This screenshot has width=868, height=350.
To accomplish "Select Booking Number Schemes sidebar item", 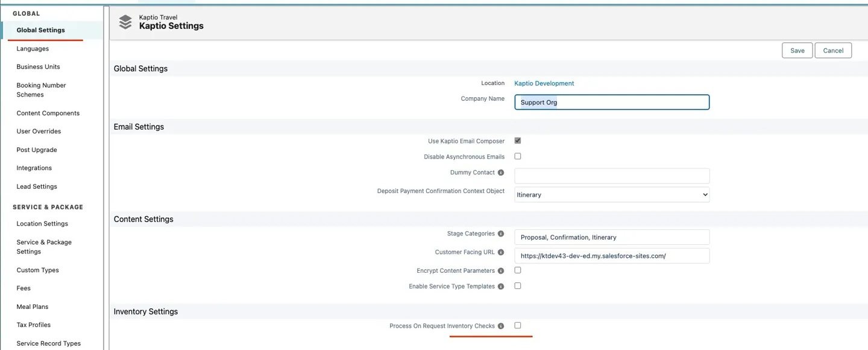I will (x=41, y=90).
